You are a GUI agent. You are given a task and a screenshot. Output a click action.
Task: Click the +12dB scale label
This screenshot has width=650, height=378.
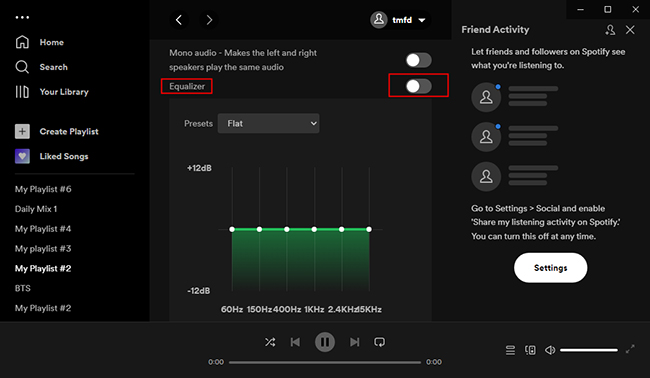[199, 168]
